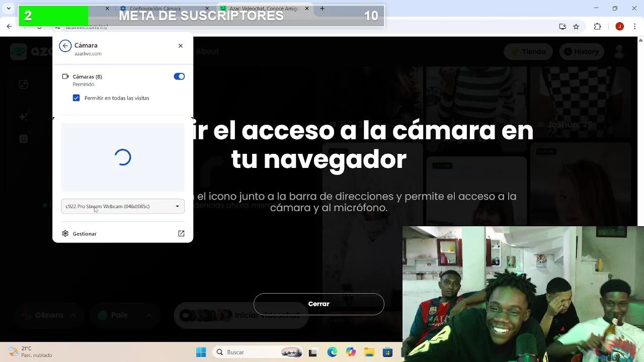Bookmark this page with the star icon
This screenshot has width=644, height=362.
(576, 27)
